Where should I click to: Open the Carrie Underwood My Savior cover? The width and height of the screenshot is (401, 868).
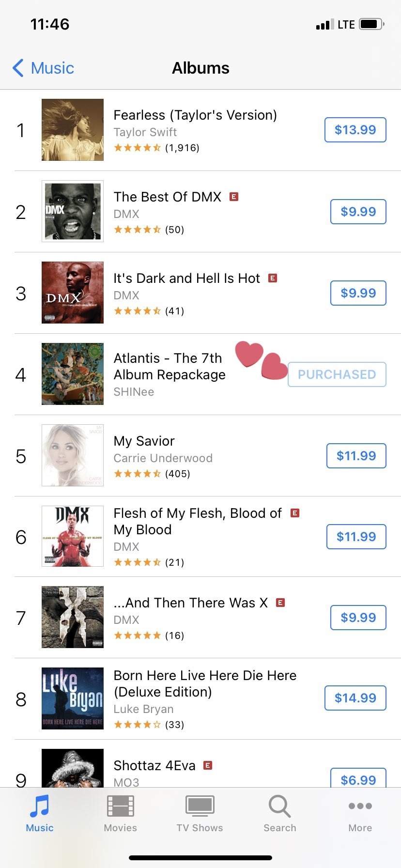(73, 455)
